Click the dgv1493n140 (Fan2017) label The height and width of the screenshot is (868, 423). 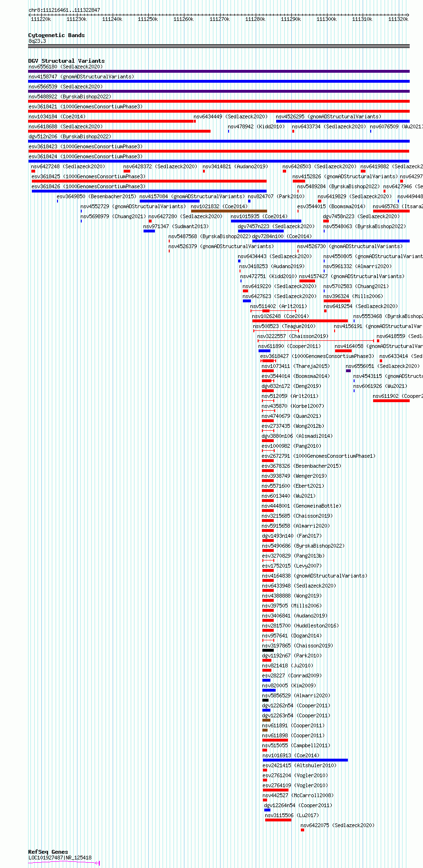point(292,536)
